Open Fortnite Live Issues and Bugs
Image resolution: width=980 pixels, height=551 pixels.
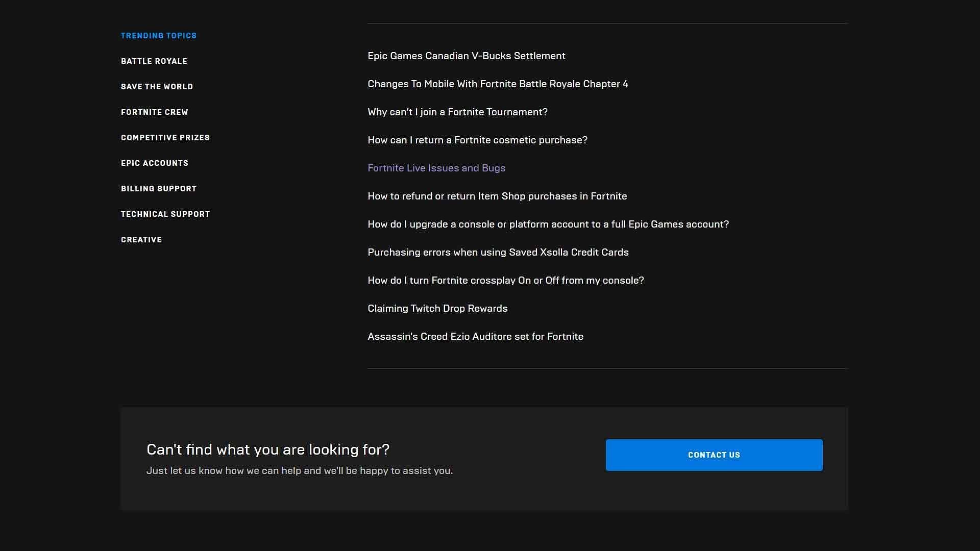click(x=436, y=167)
